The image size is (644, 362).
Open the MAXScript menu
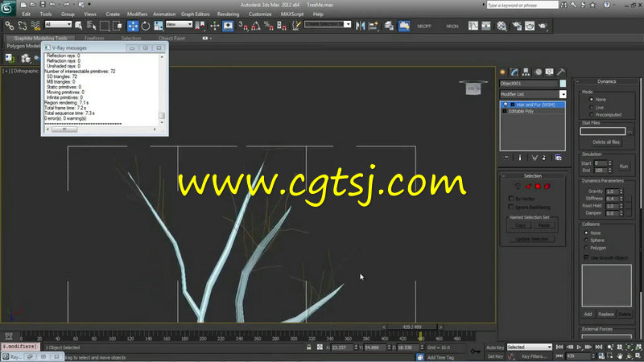tap(292, 14)
